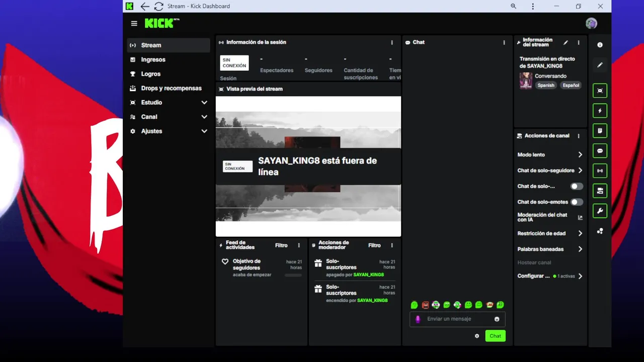Toggle the document moderator actions icon in the right toolbar

click(x=600, y=131)
